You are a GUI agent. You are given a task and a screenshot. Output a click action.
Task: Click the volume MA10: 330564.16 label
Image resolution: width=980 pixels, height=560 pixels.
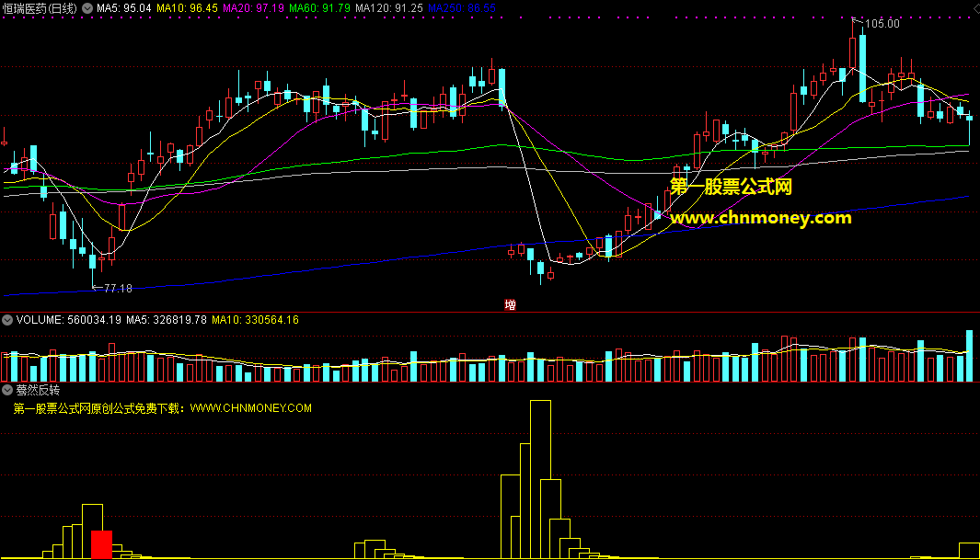click(x=255, y=320)
